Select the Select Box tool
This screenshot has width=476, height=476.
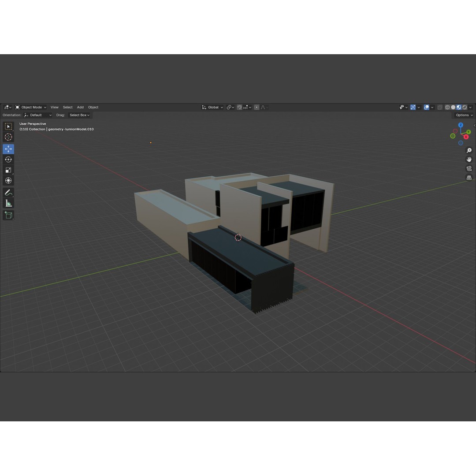tap(8, 126)
